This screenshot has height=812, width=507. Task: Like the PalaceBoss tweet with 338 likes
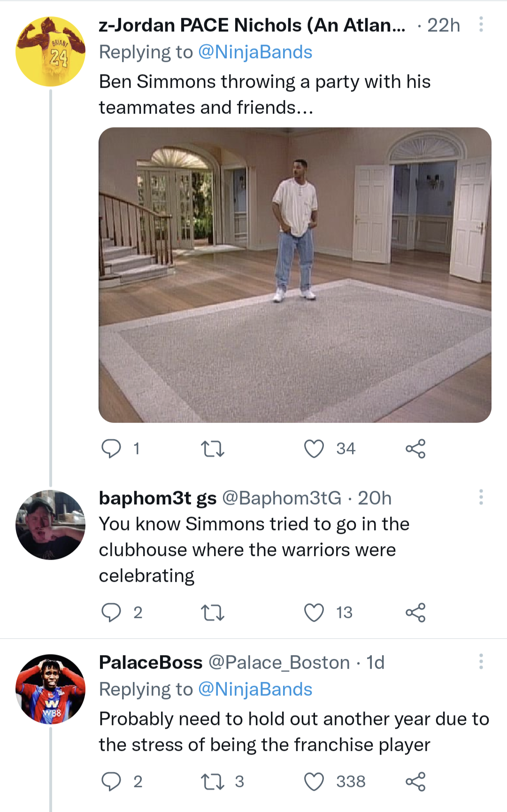pyautogui.click(x=314, y=781)
